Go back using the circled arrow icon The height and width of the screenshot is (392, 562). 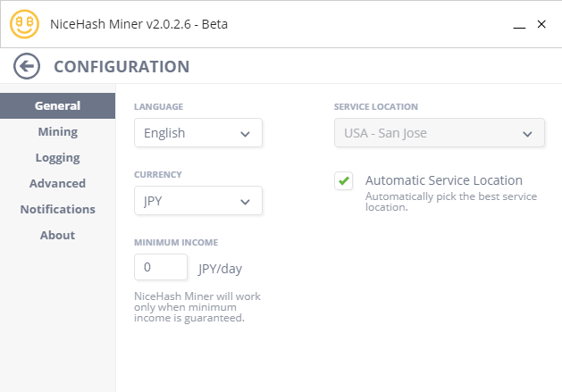coord(27,66)
